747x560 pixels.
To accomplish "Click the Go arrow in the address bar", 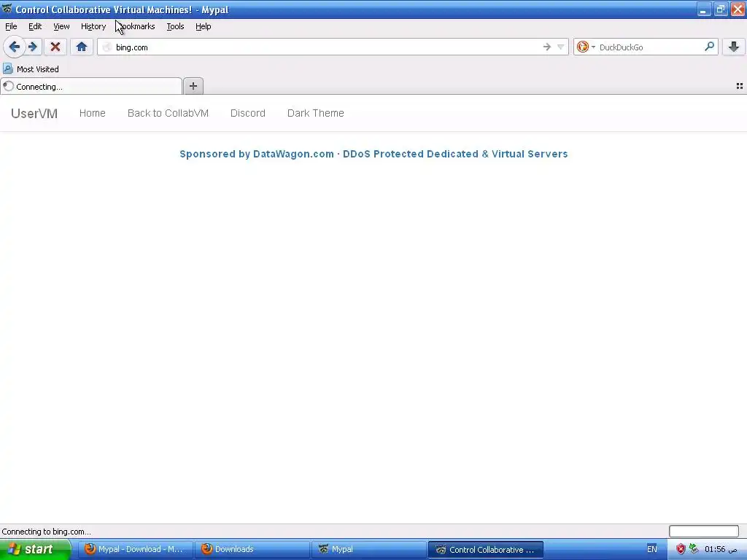I will click(x=547, y=47).
